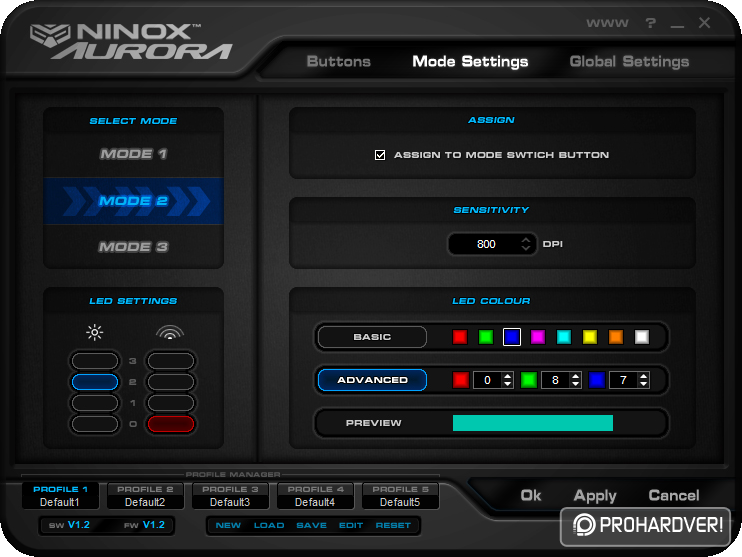Set LED brightness level 2

pos(95,382)
